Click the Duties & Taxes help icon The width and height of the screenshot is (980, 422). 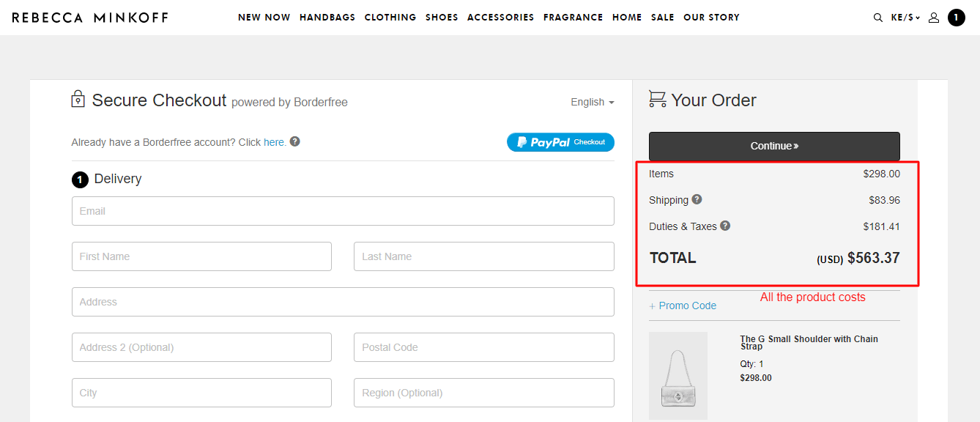coord(725,226)
